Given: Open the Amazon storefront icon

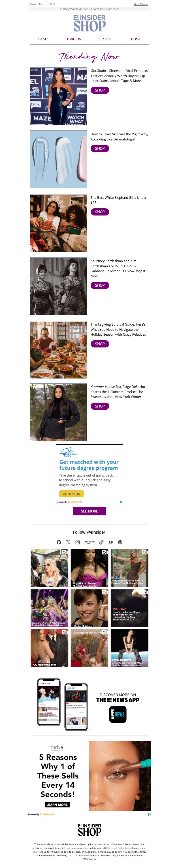Looking at the screenshot, I should click(x=89, y=542).
